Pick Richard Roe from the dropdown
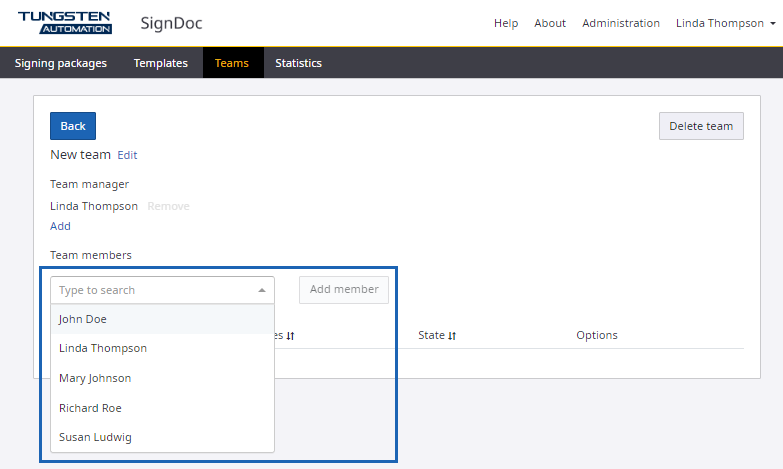Viewport: 783px width, 469px height. click(x=91, y=408)
